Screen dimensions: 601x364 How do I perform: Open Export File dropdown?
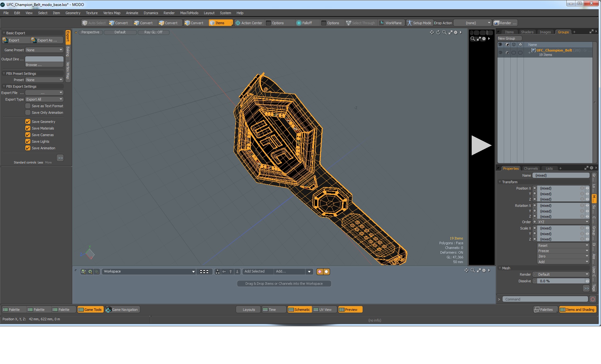click(x=44, y=93)
